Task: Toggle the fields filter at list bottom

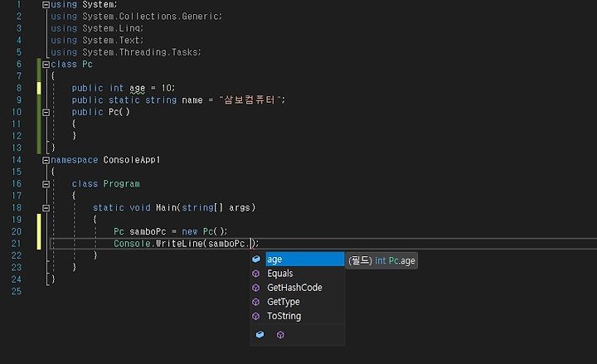Action: click(260, 334)
